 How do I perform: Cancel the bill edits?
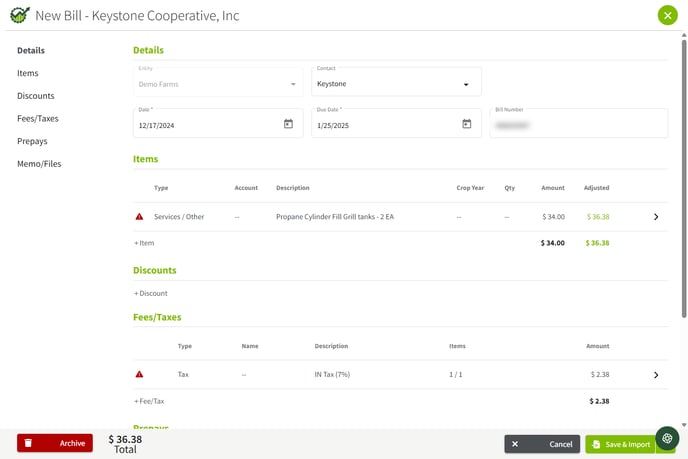[542, 444]
